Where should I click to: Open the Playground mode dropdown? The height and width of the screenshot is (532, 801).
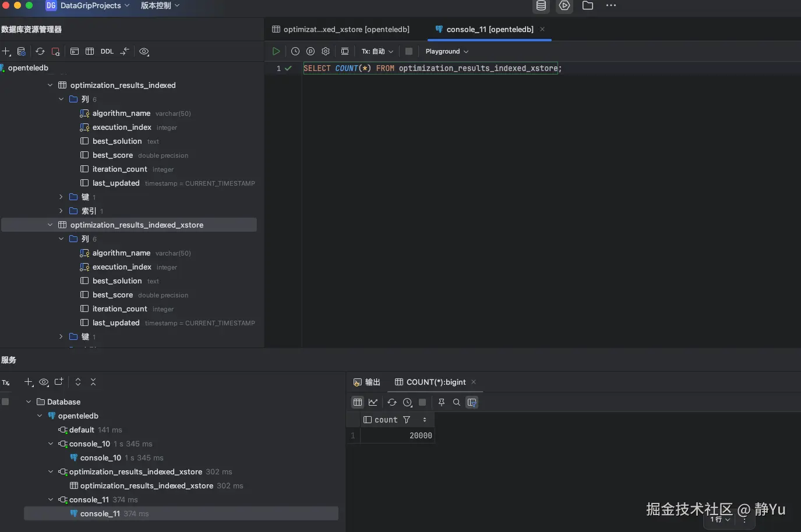(447, 51)
